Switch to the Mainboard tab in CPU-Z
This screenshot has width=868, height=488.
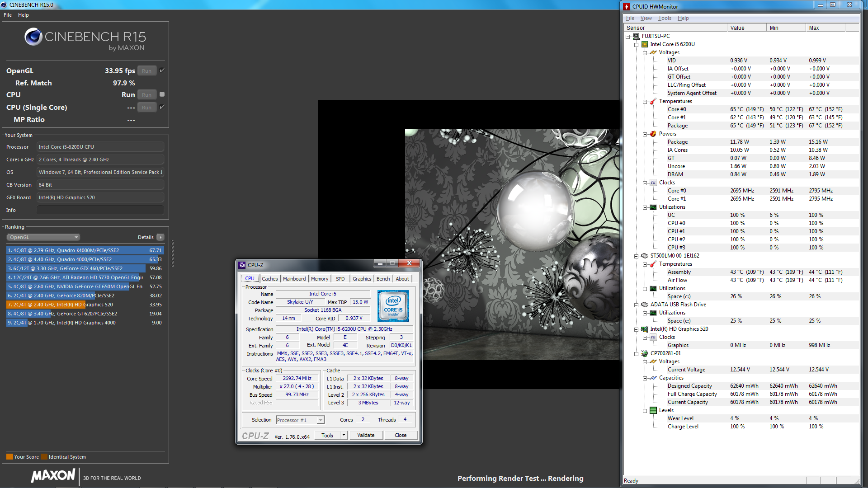pos(294,279)
